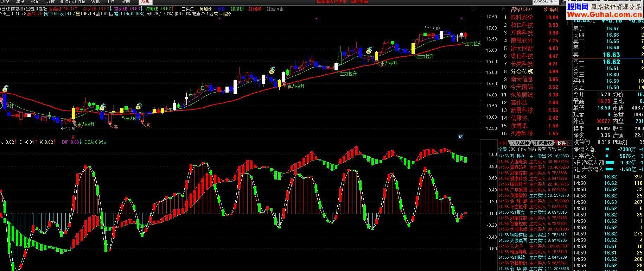This screenshot has width=644, height=271.
Task: Open the 扩展市场行情 menu
Action: coord(73,2)
